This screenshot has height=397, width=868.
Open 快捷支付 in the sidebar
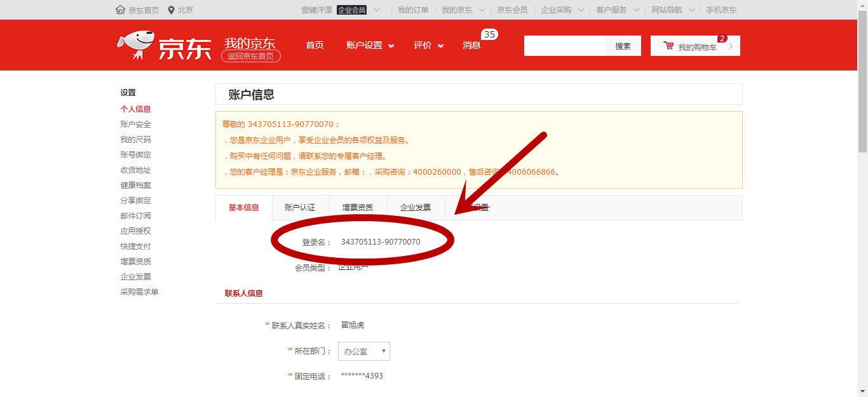click(135, 246)
